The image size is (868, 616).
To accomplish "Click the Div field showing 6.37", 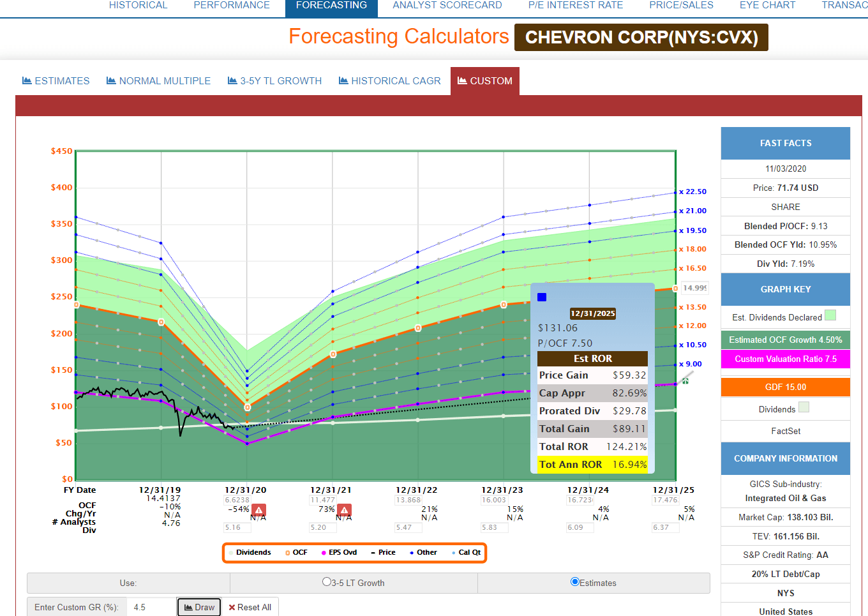I will [x=665, y=527].
